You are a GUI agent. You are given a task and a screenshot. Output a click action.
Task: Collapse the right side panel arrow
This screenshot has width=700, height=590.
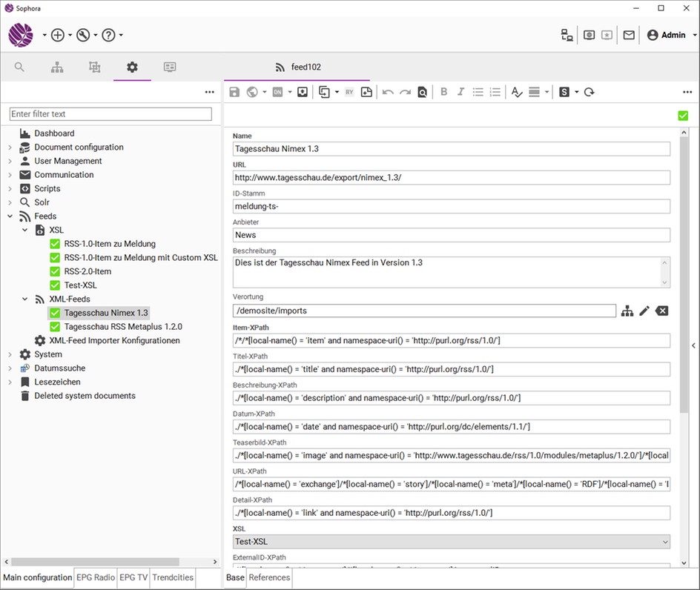693,345
